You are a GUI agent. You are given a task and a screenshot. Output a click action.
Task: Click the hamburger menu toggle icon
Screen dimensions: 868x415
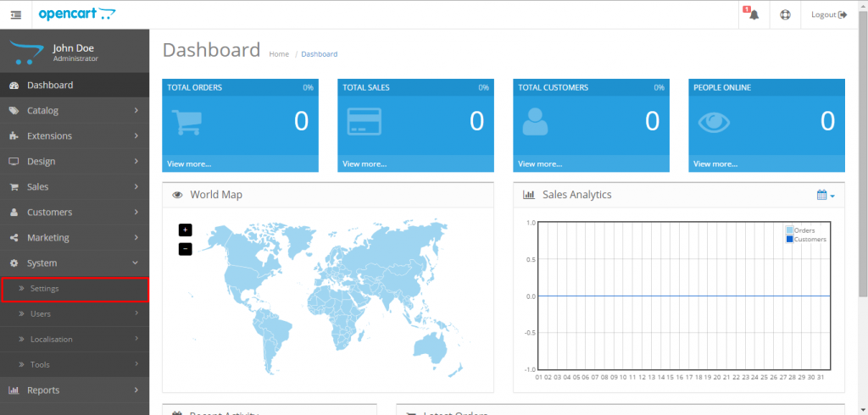15,14
